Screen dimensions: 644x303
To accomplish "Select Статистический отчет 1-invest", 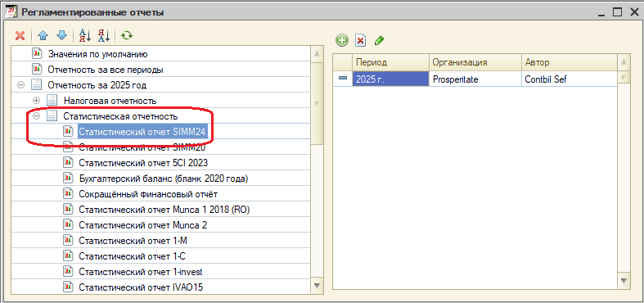I will point(141,272).
